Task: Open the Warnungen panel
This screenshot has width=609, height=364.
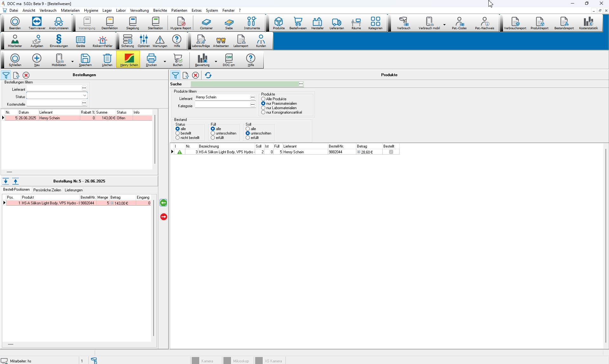Action: click(x=160, y=41)
